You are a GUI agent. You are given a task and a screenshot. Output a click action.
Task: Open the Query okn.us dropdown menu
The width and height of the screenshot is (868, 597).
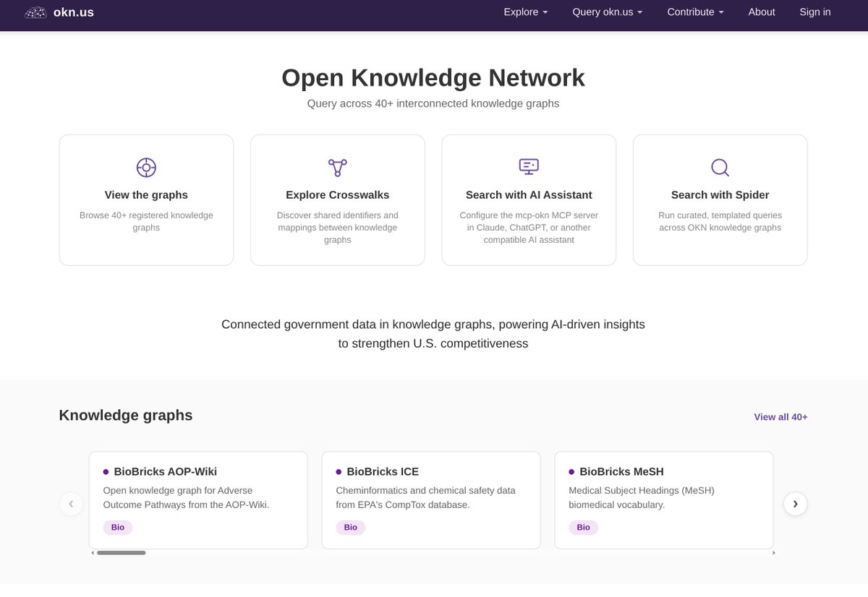[608, 12]
